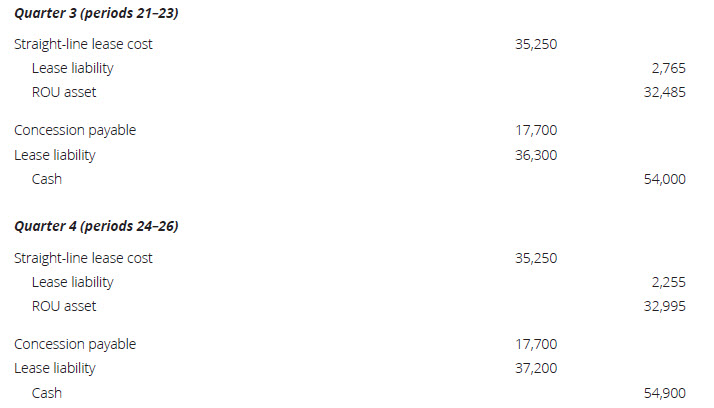
Task: Click the 17,700 amount in Quarter 3
Action: 536,130
